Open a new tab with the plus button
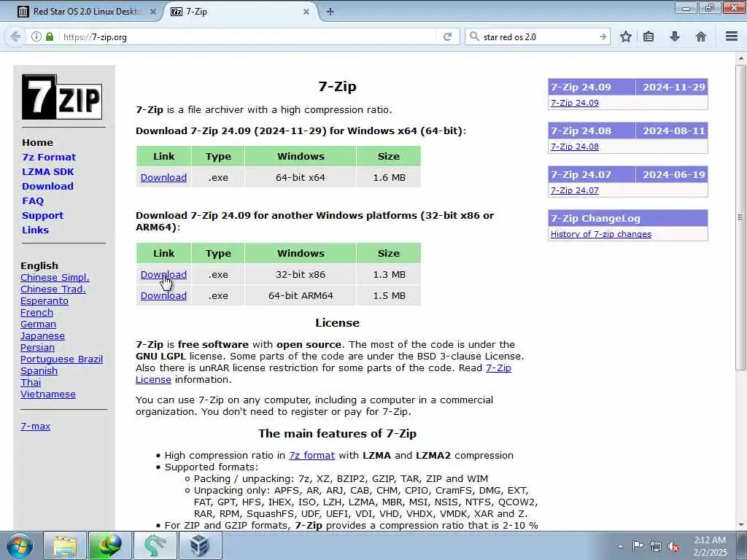Viewport: 747px width, 560px height. [330, 12]
